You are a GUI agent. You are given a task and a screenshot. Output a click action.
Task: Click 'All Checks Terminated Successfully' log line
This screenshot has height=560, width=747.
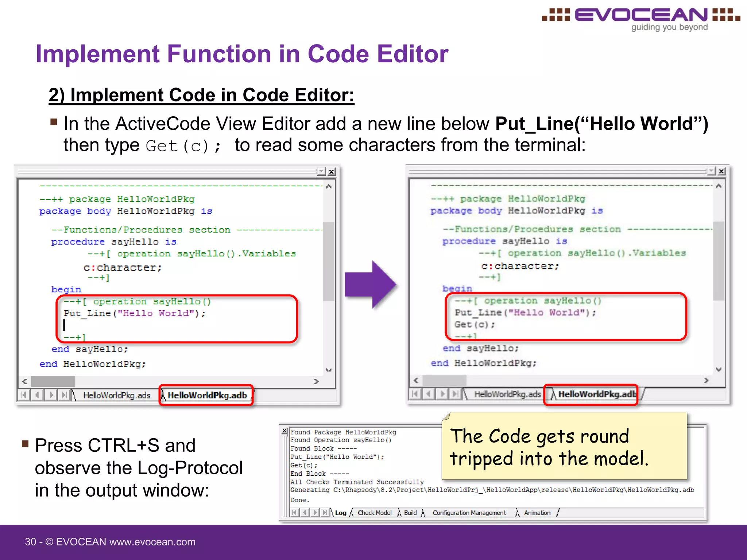357,482
